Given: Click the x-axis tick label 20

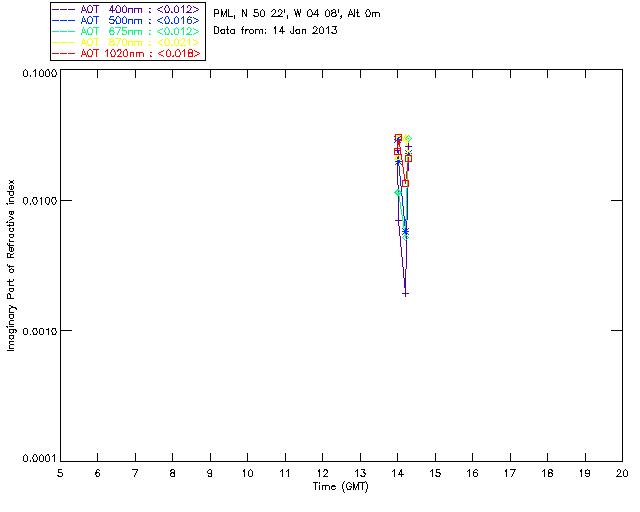Looking at the screenshot, I should coord(622,474).
